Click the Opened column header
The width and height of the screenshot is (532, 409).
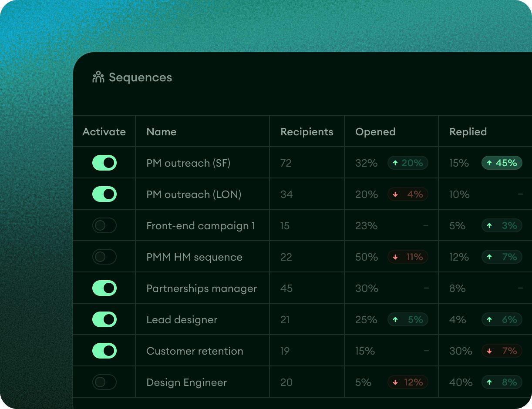[x=375, y=132]
